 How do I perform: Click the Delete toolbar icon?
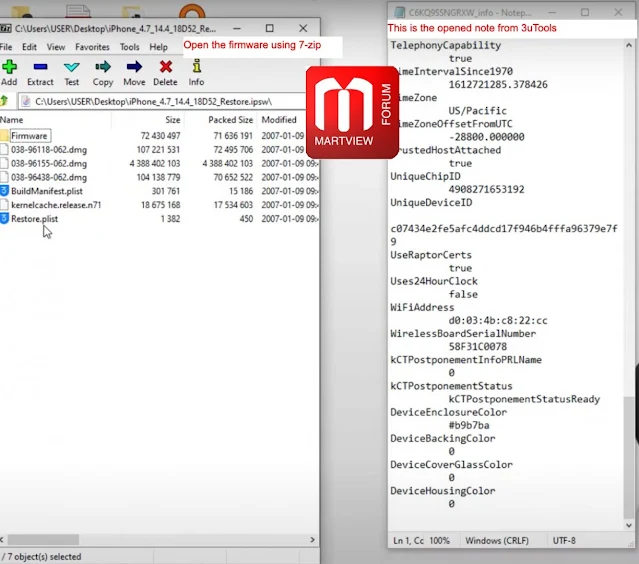point(165,73)
